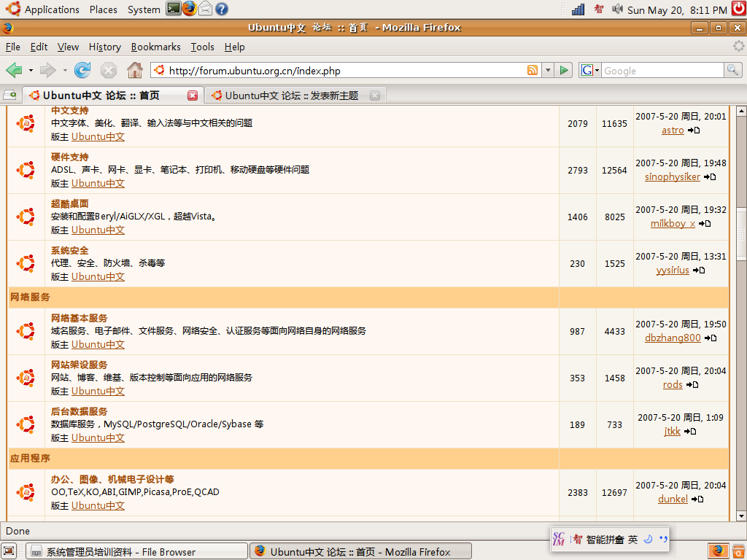Open the File menu in Firefox

point(13,47)
